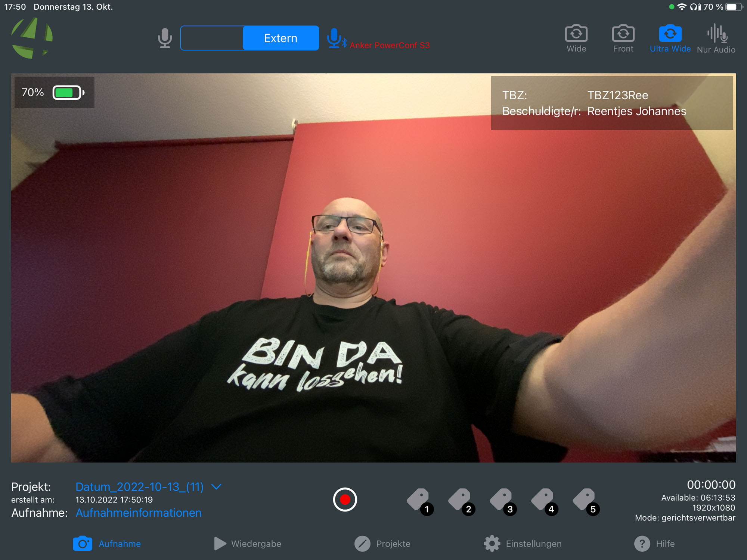Enable Nur Audio mode
747x560 pixels.
pos(716,39)
